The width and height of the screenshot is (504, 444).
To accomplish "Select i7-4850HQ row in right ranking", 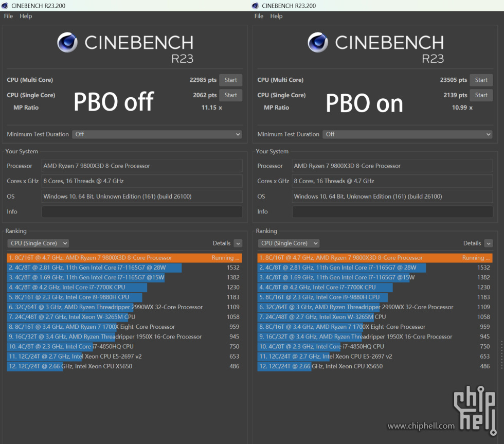I will pos(375,347).
